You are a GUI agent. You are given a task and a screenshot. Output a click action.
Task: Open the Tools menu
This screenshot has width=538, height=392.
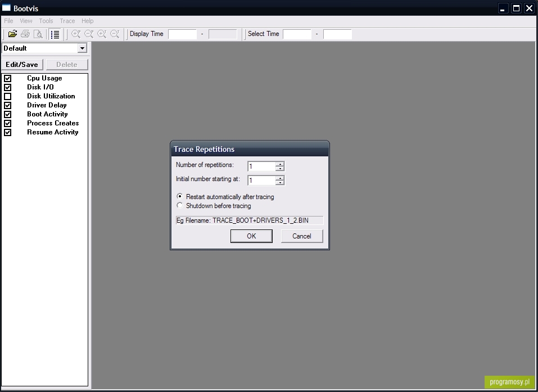(x=46, y=21)
